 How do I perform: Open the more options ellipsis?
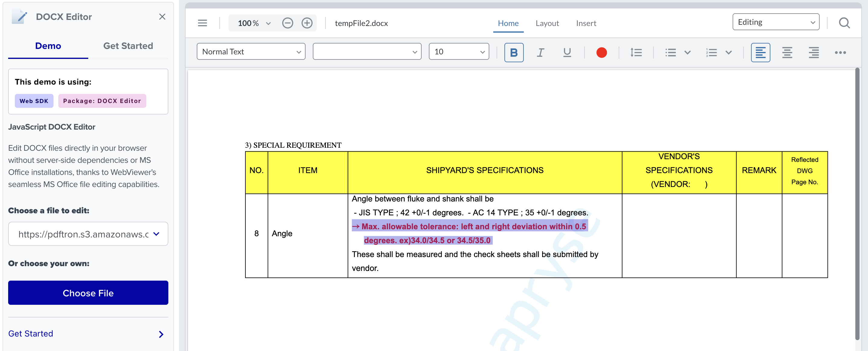pyautogui.click(x=840, y=52)
